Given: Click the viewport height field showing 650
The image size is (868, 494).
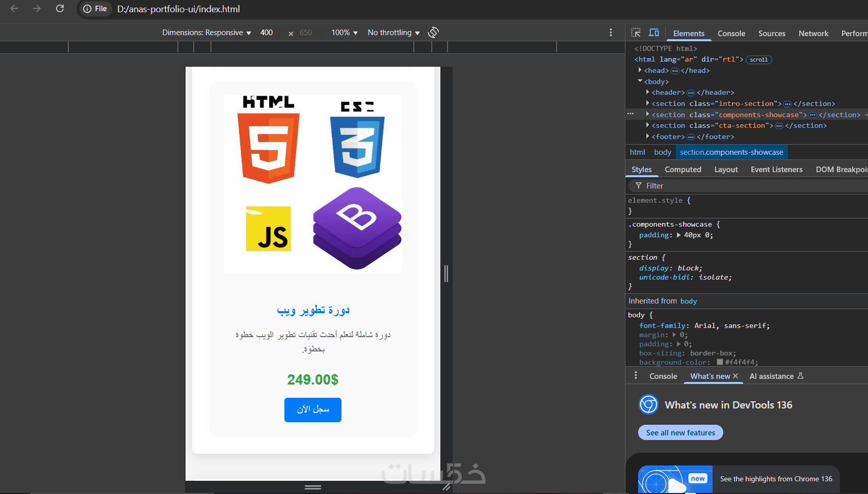Looking at the screenshot, I should click(x=306, y=33).
